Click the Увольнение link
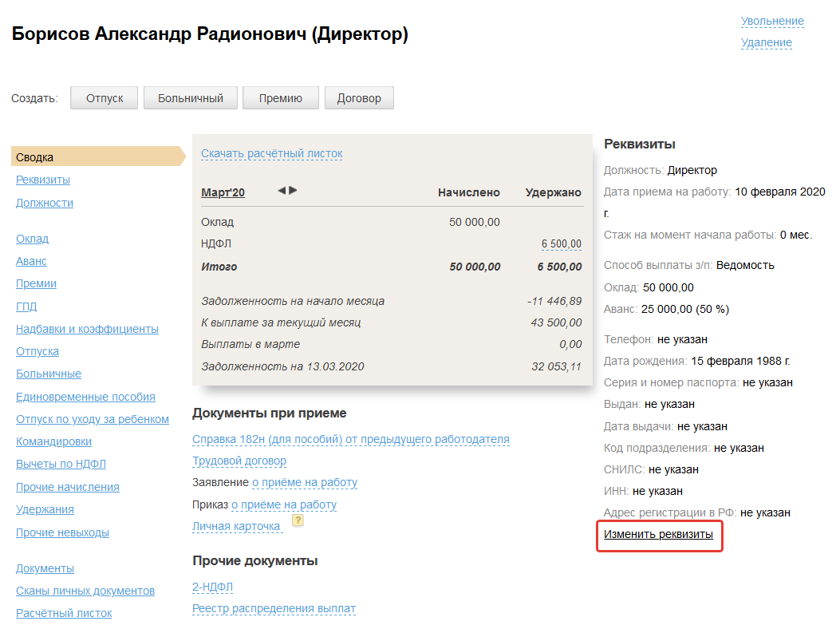The image size is (840, 625). tap(772, 21)
